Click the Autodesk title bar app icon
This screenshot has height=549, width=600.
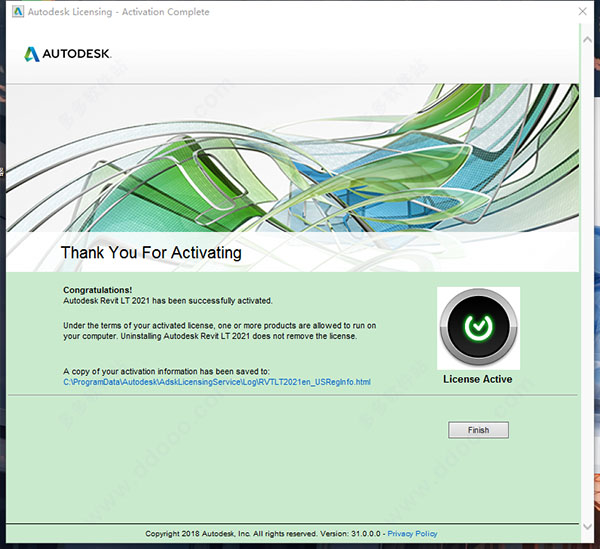coord(18,12)
